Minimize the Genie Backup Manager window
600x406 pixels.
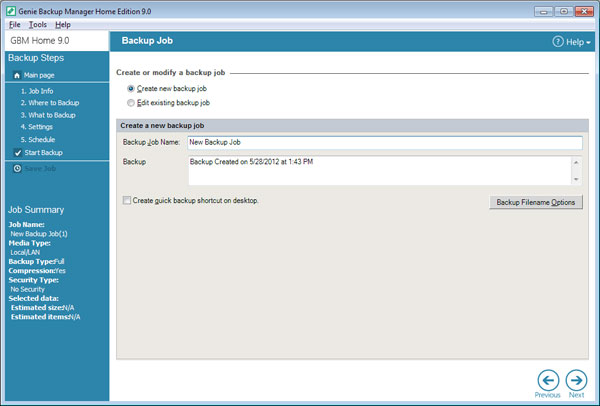pos(544,12)
